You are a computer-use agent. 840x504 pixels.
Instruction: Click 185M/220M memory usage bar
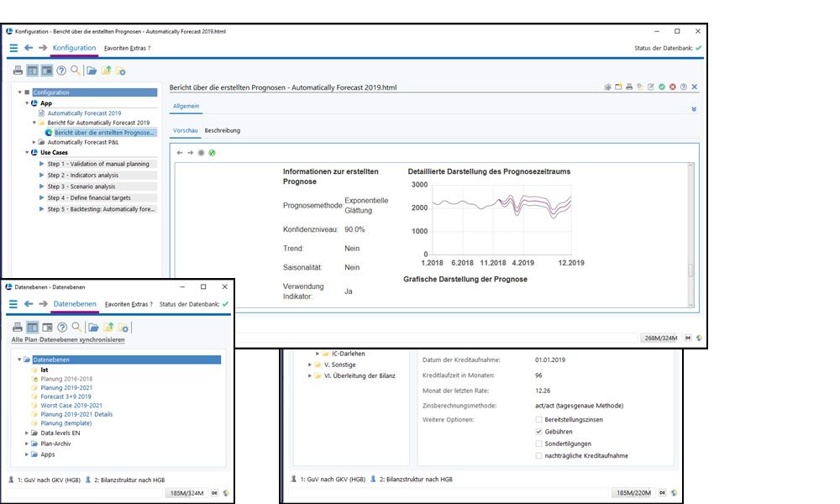[633, 492]
